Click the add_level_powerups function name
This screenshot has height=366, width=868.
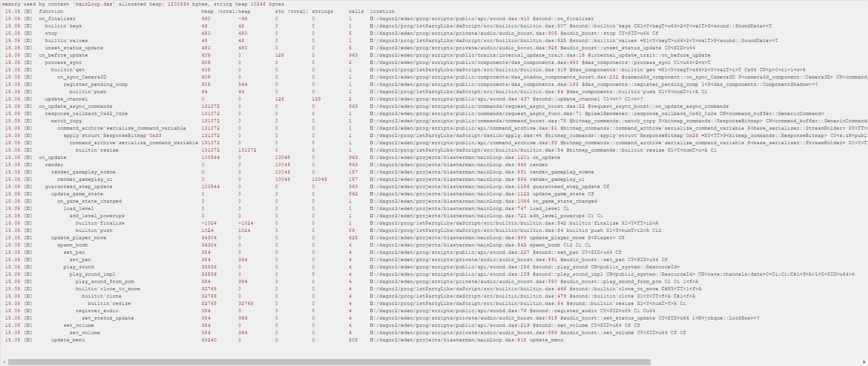pos(97,216)
